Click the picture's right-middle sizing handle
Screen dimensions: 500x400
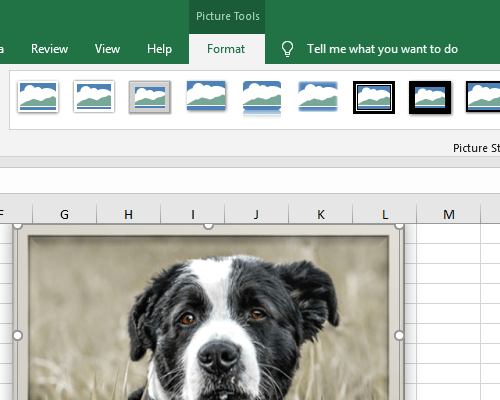pos(399,335)
